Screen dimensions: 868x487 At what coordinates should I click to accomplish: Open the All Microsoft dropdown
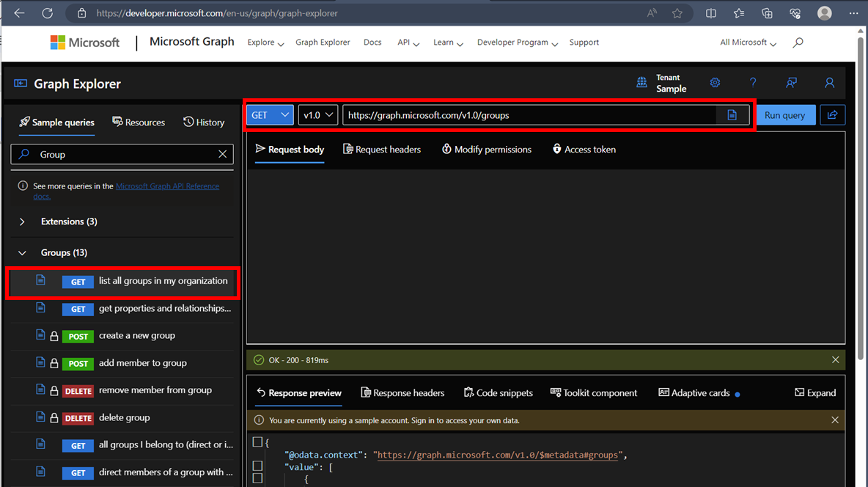(x=748, y=43)
